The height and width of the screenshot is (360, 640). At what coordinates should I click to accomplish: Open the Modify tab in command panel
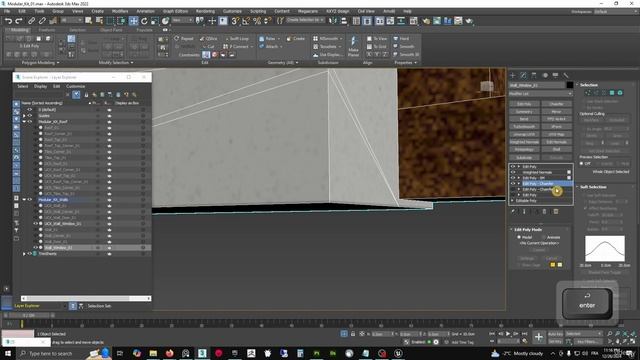click(x=524, y=76)
